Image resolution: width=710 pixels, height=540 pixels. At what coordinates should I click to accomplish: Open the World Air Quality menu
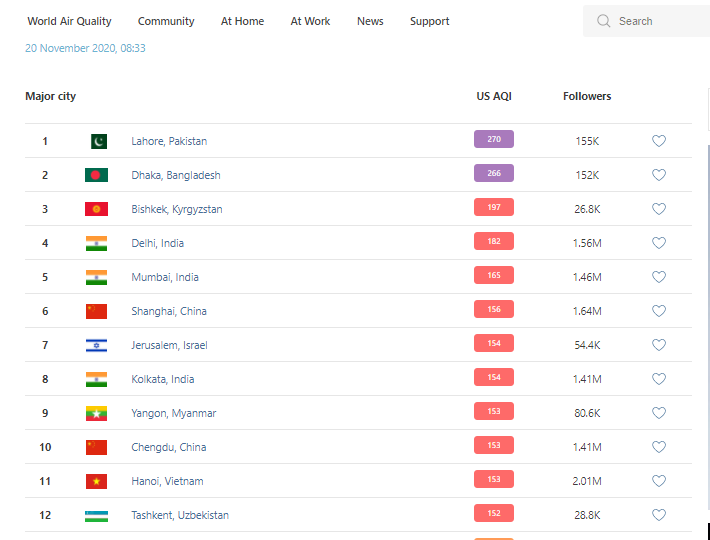pos(69,21)
